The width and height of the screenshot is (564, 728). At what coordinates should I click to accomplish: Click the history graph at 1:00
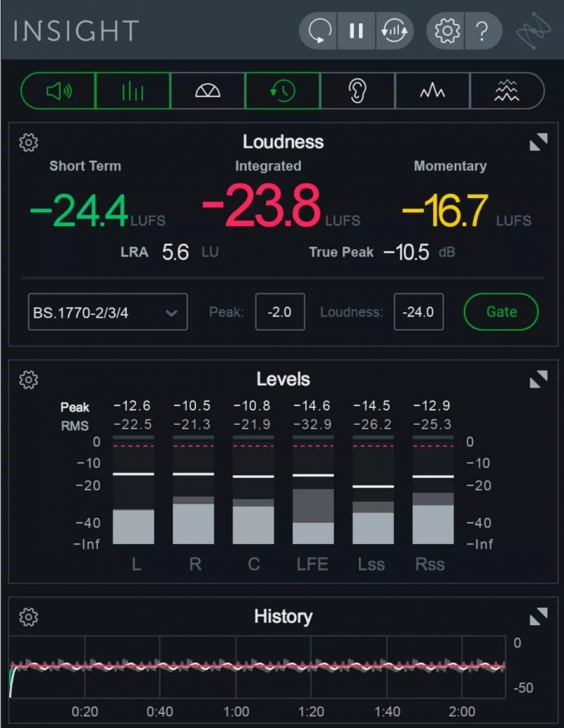pyautogui.click(x=236, y=667)
